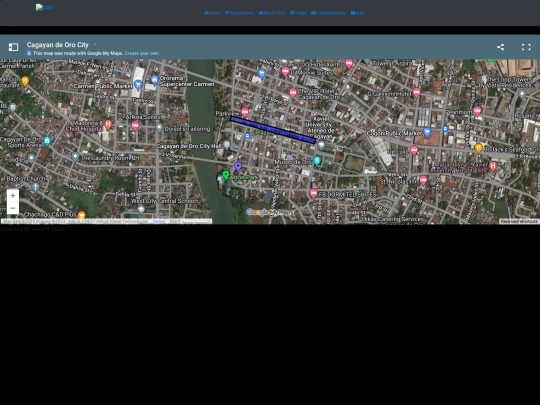Select the St. Nicolas Inn pin
The image size is (540, 405).
423,180
